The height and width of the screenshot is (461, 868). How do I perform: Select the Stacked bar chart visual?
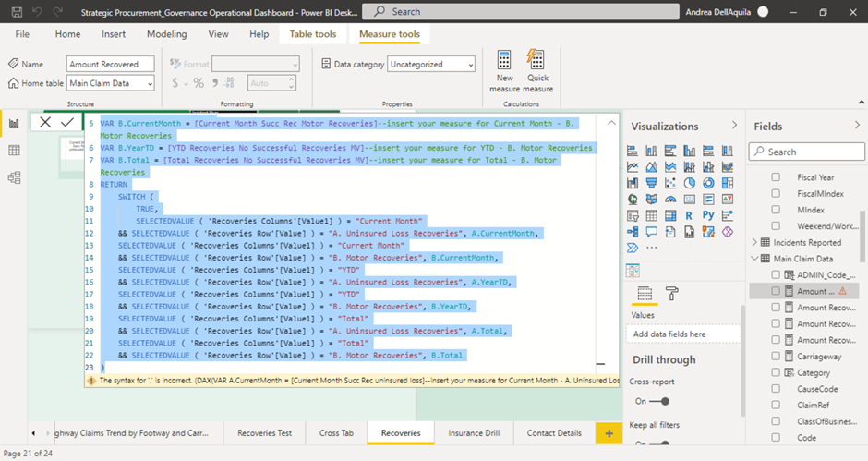633,151
